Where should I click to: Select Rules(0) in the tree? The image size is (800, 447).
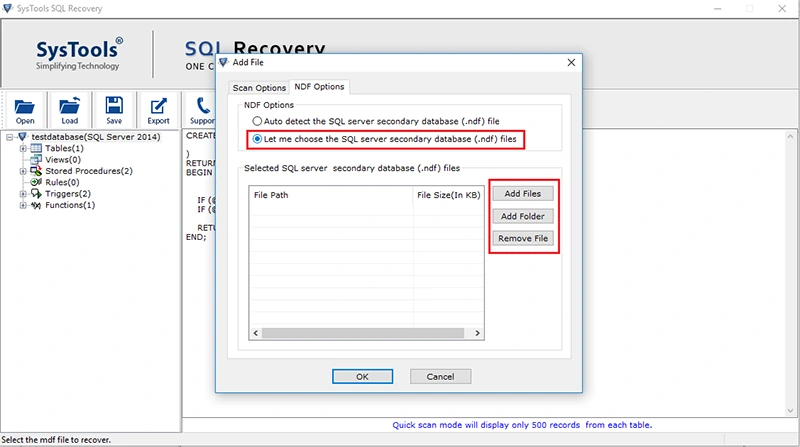[62, 182]
